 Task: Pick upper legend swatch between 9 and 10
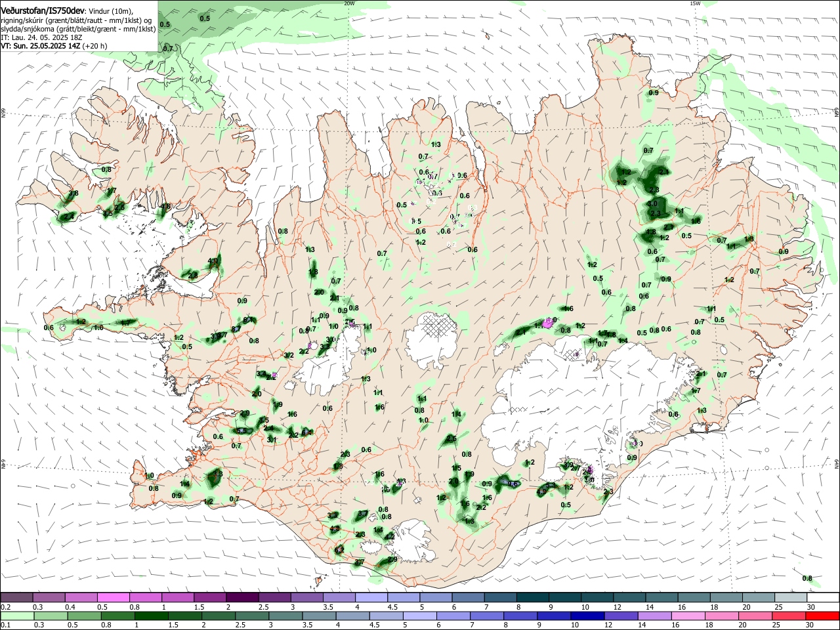coord(565,597)
